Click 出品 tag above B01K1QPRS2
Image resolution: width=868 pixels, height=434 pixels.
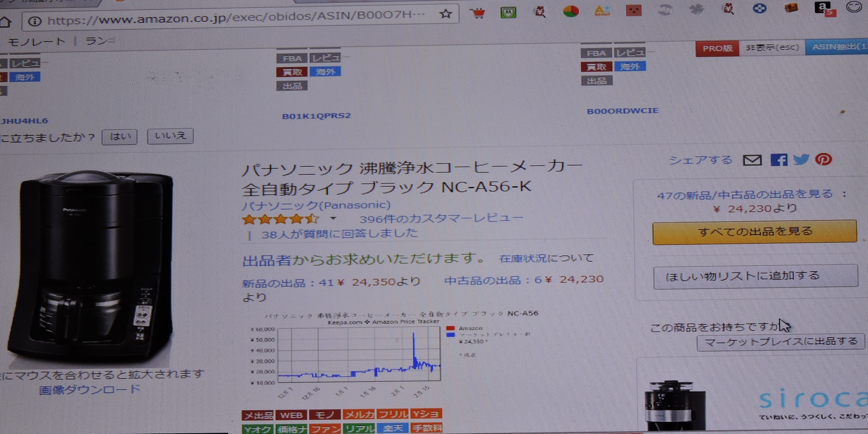click(292, 86)
